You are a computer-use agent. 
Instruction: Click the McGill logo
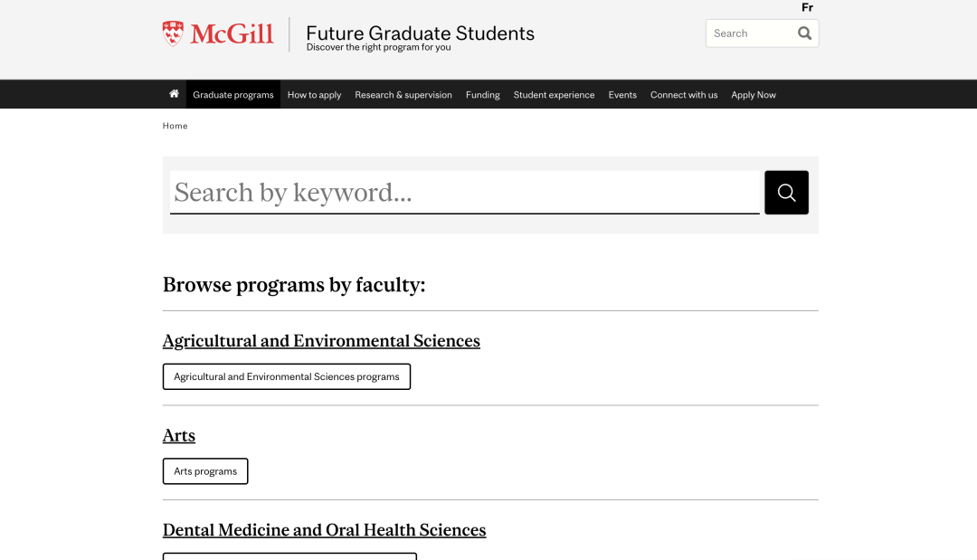(x=218, y=34)
